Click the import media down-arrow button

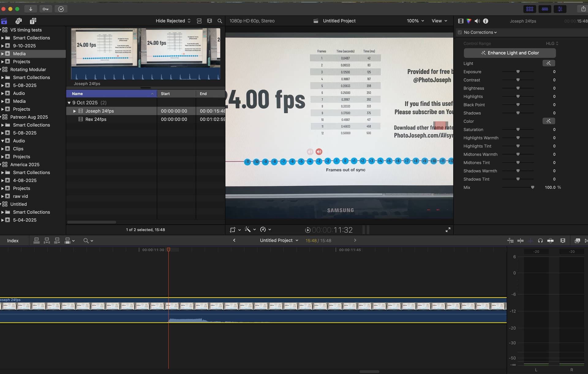pyautogui.click(x=31, y=9)
